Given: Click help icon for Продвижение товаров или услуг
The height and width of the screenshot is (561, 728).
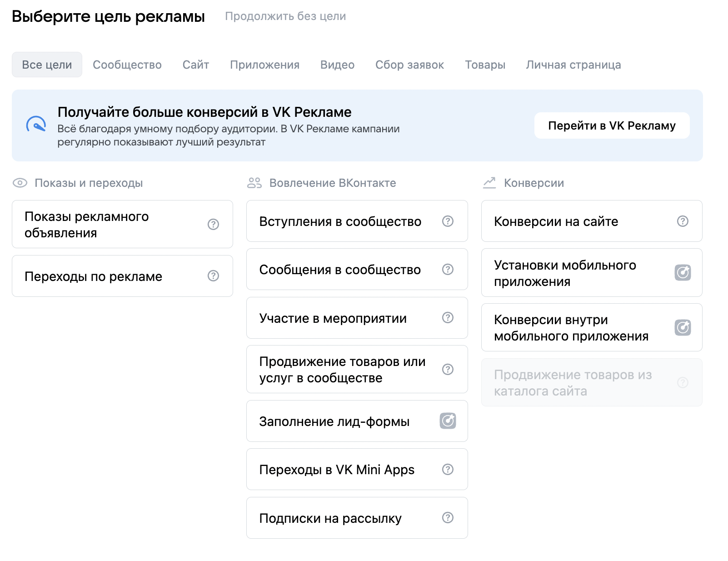Looking at the screenshot, I should 448,369.
